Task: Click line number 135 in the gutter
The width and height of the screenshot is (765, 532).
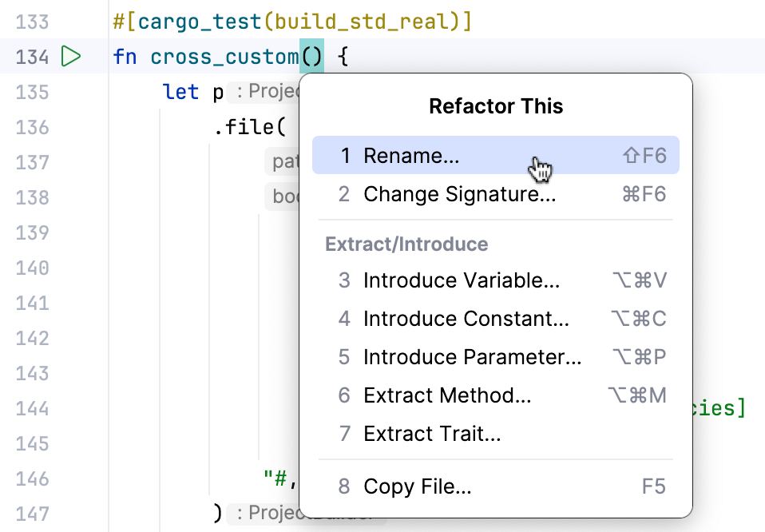Action: pos(34,92)
